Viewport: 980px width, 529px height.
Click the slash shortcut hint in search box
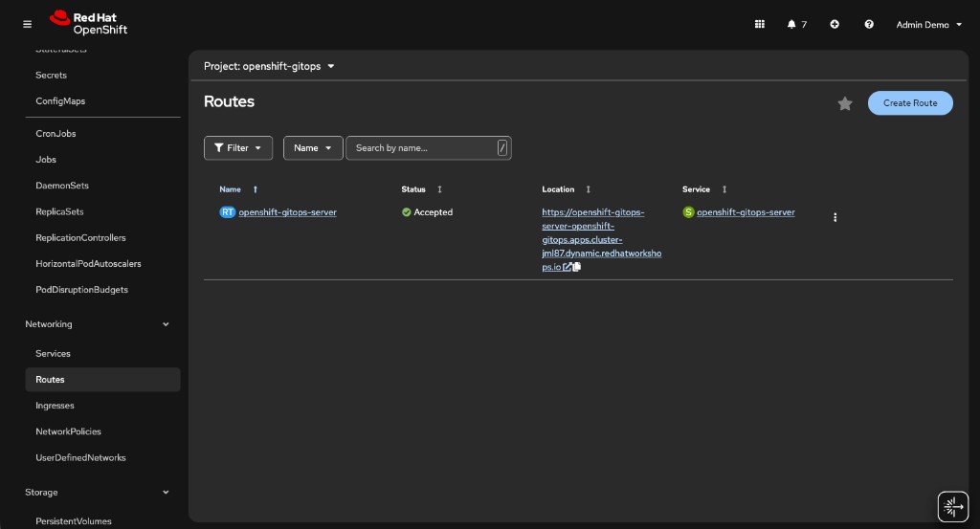coord(501,148)
